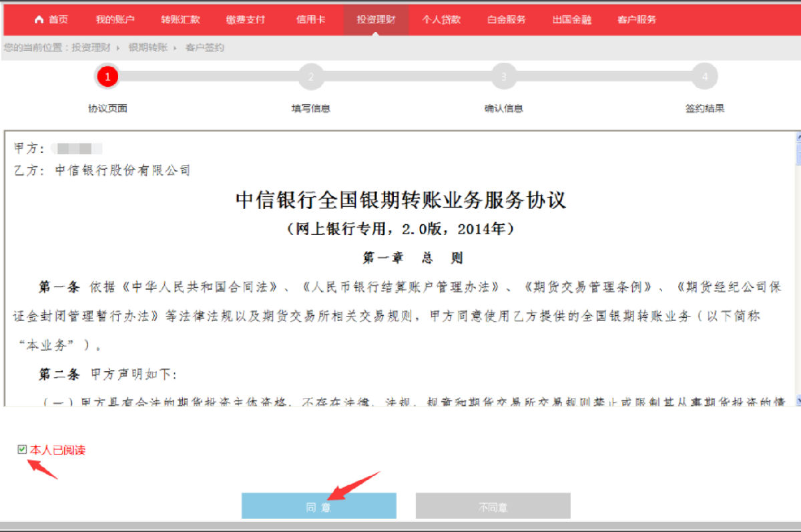The image size is (801, 532).
Task: Open the 我的账户 menu
Action: (x=115, y=20)
